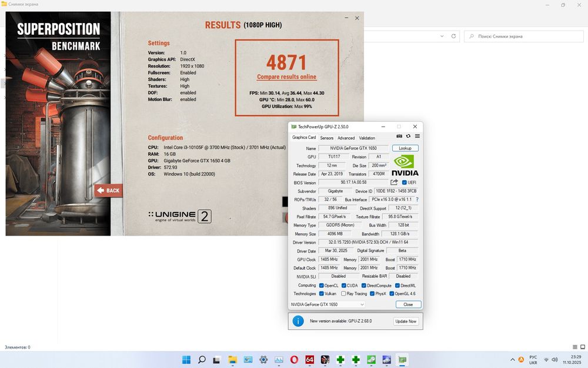Open the Wi-Fi network tray icon
Image resolution: width=588 pixels, height=368 pixels.
pos(546,360)
